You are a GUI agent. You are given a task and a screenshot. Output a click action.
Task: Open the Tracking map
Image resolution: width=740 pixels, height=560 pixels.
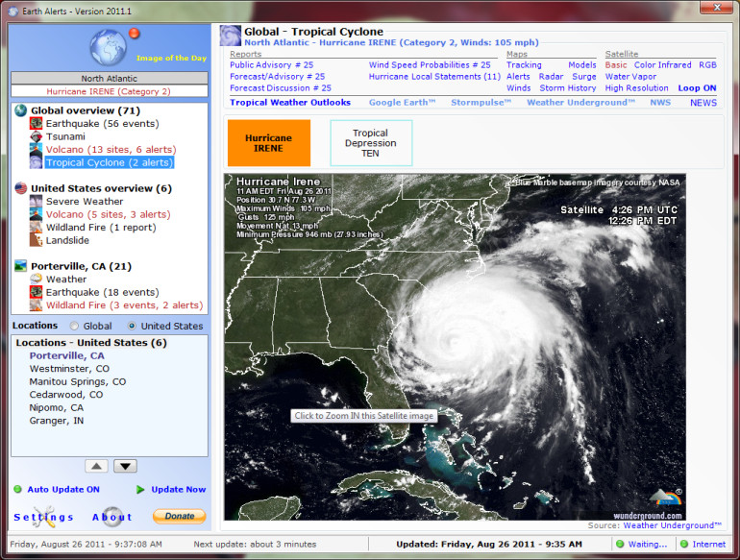[524, 65]
